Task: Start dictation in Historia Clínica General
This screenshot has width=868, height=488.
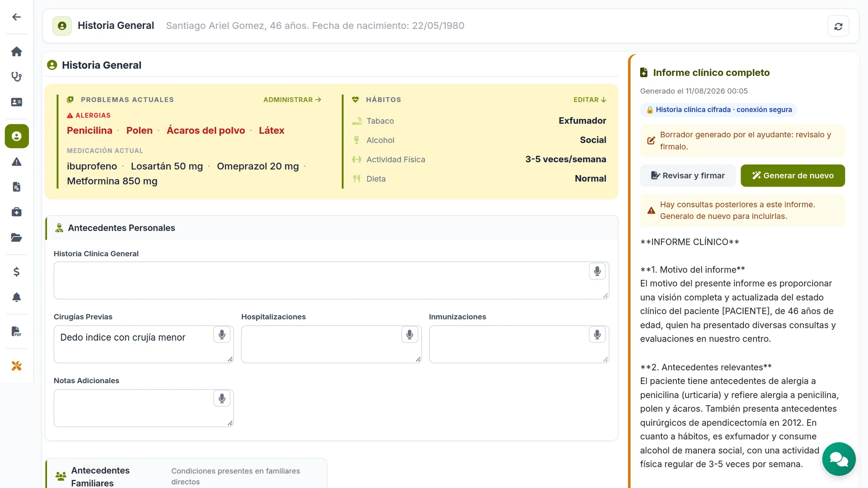Action: click(597, 271)
